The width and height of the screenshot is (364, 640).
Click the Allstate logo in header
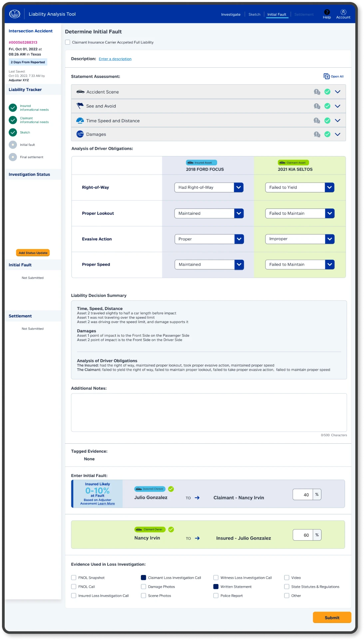point(15,14)
